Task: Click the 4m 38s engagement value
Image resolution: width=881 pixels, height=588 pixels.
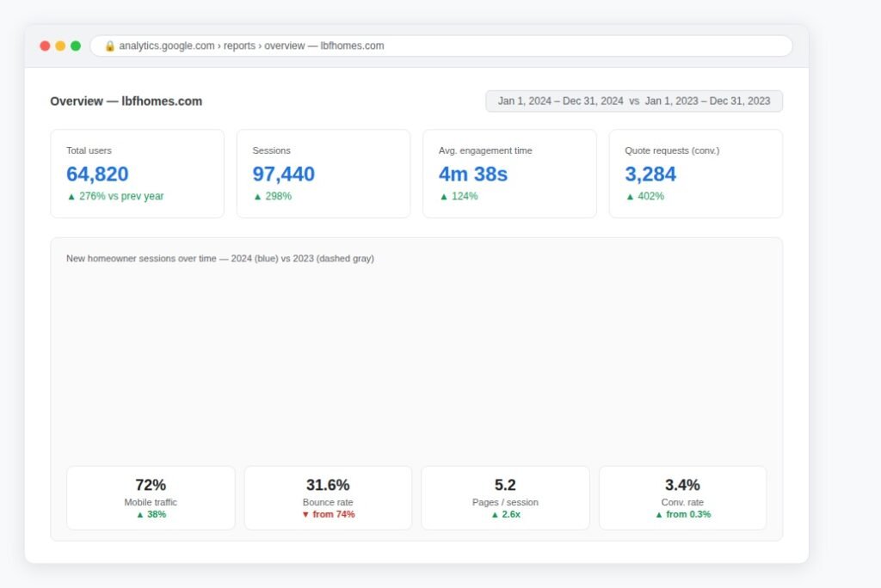Action: pos(473,175)
